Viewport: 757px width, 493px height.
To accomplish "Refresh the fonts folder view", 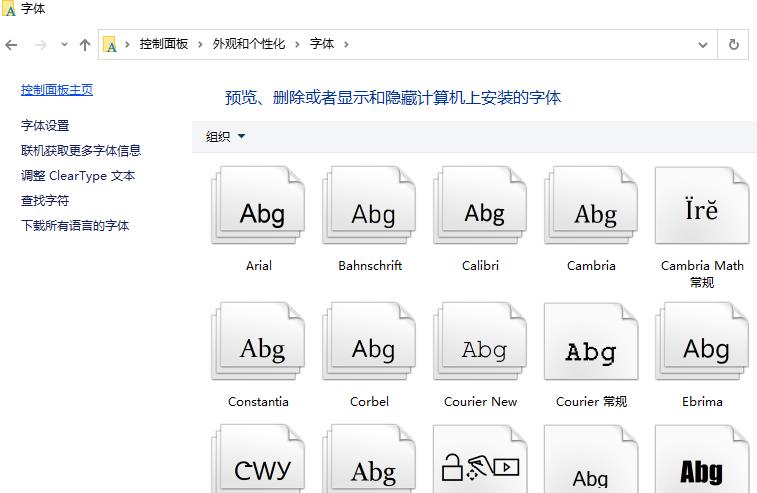I will (x=733, y=44).
